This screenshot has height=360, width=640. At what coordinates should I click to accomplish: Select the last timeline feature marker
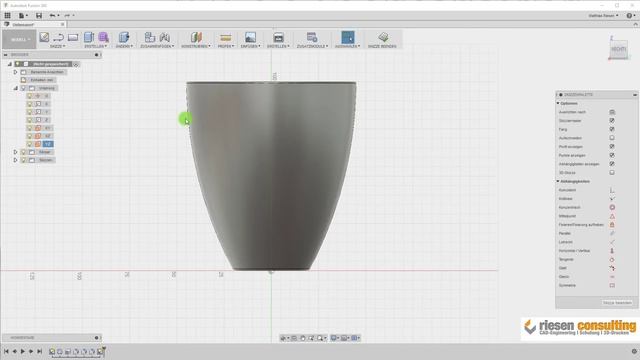pyautogui.click(x=100, y=351)
